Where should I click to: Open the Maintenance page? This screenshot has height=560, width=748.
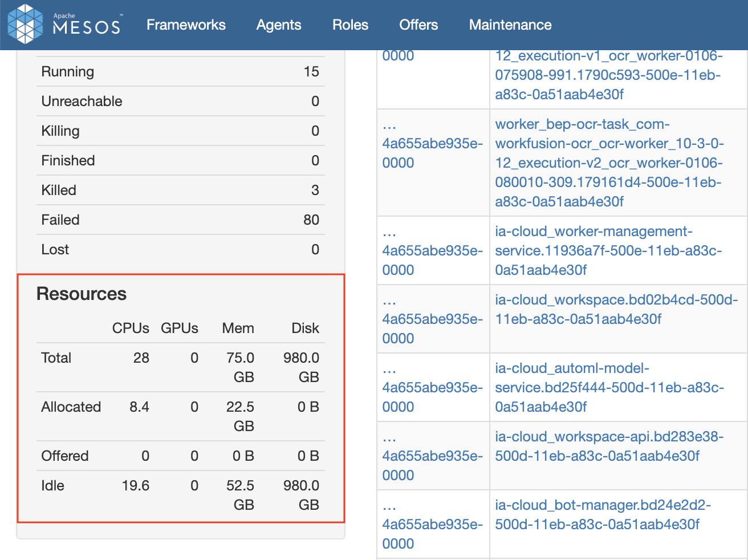click(510, 25)
